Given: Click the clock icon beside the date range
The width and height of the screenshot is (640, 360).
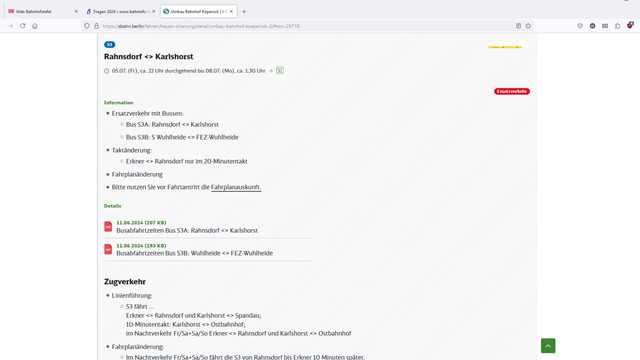Looking at the screenshot, I should [x=107, y=71].
